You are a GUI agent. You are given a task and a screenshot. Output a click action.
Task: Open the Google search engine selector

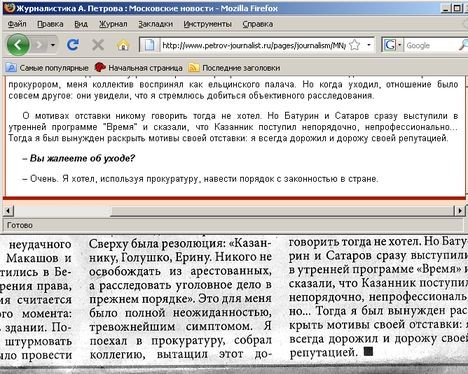tap(392, 45)
